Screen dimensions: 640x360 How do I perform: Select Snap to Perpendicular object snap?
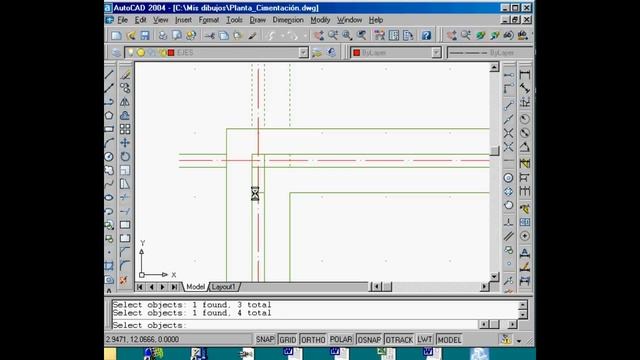click(x=508, y=222)
